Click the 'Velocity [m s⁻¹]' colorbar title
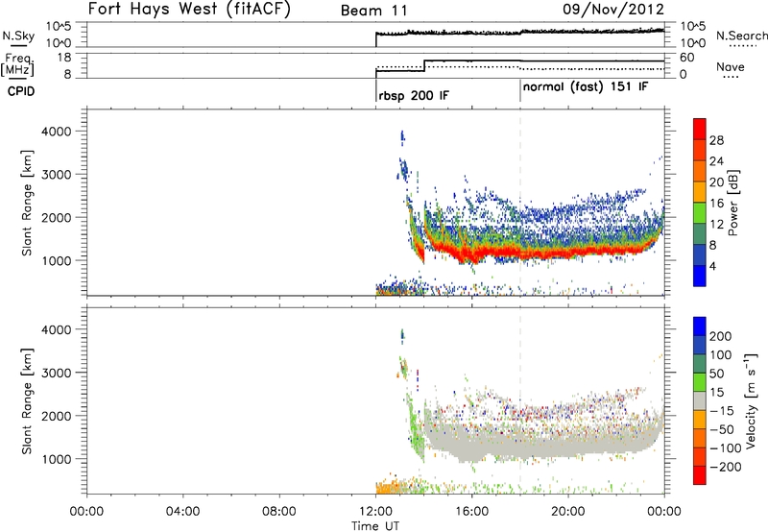The width and height of the screenshot is (768, 532). pyautogui.click(x=751, y=400)
